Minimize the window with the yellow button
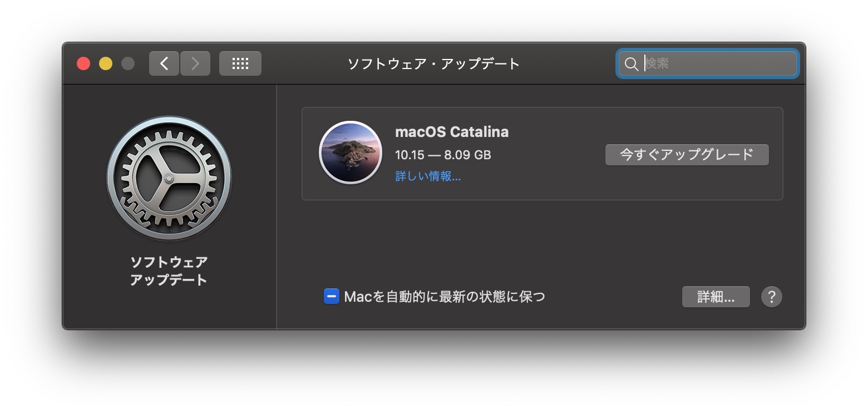The image size is (868, 412). click(x=106, y=63)
